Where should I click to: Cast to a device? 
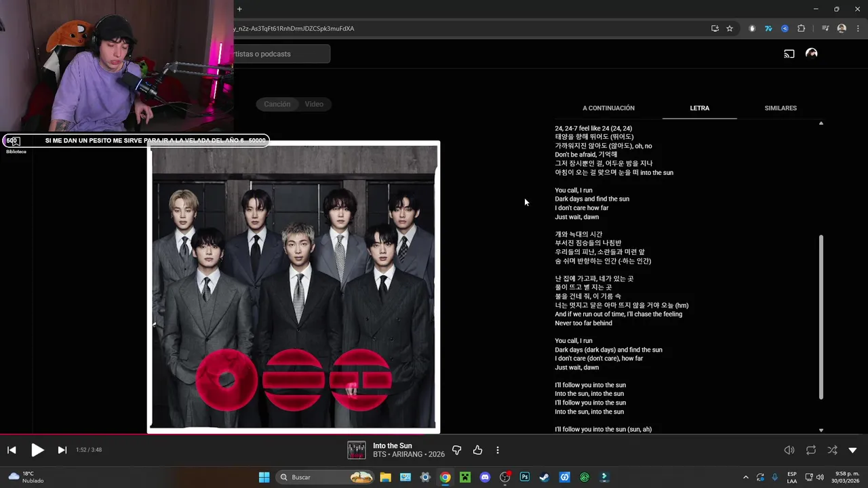(x=789, y=54)
